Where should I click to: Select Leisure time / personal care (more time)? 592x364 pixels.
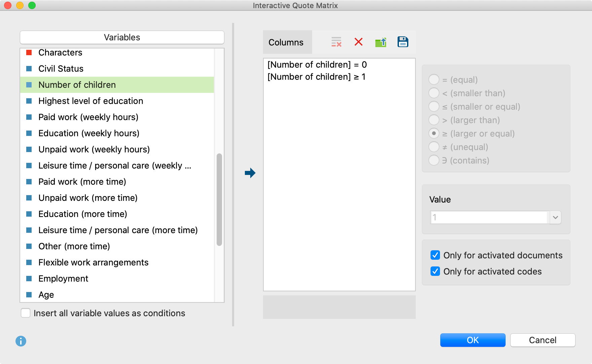click(x=117, y=230)
